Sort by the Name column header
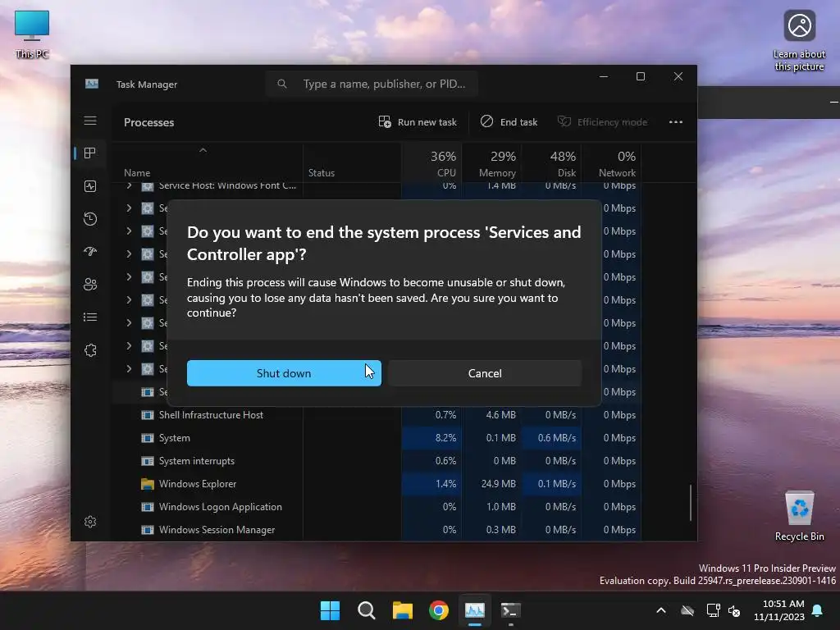The width and height of the screenshot is (840, 630). point(137,173)
